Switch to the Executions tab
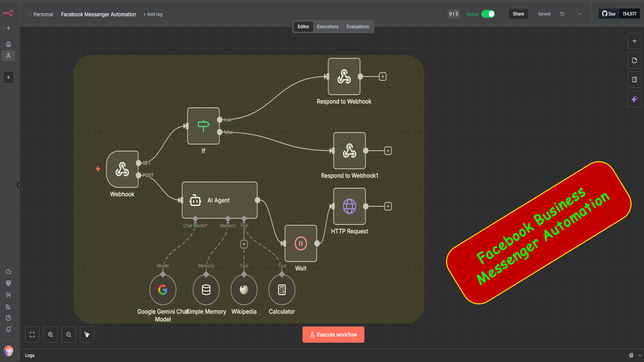This screenshot has width=644, height=362. click(327, 26)
